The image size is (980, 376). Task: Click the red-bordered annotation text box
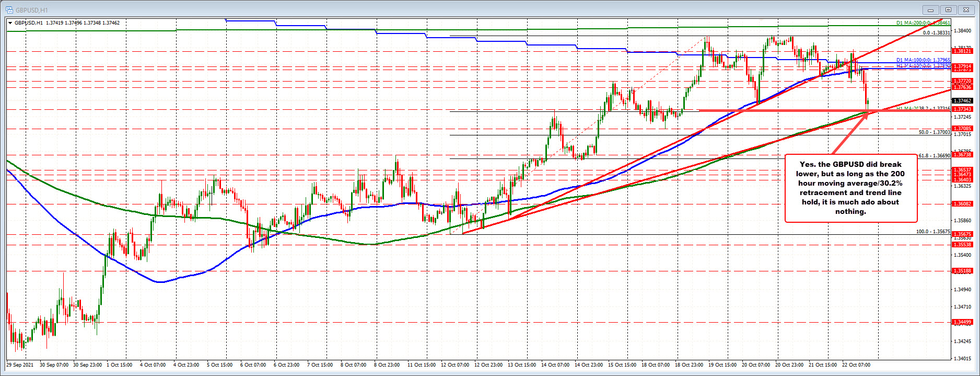tap(850, 188)
